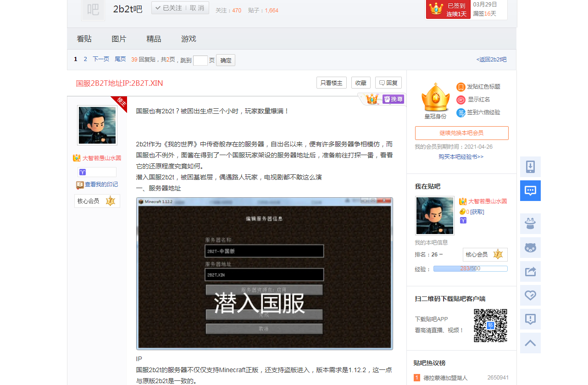Click the 返回2b2t吧 link
This screenshot has height=385, width=588.
pyautogui.click(x=492, y=60)
